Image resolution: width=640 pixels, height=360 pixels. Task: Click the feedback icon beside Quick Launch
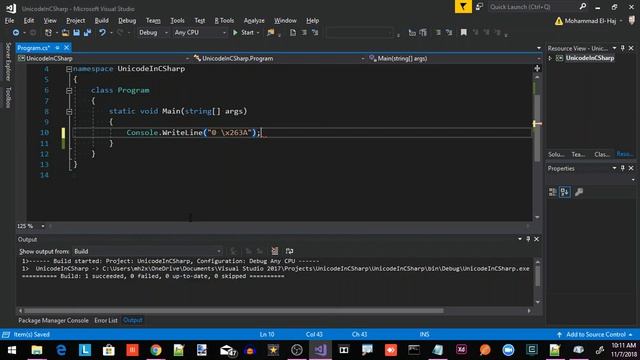[x=479, y=7]
